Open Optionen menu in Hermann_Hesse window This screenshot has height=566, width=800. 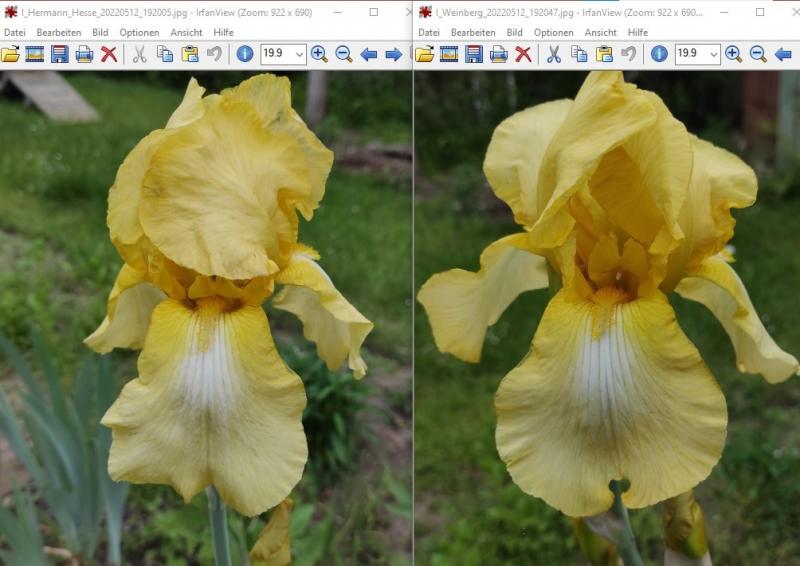pyautogui.click(x=139, y=32)
